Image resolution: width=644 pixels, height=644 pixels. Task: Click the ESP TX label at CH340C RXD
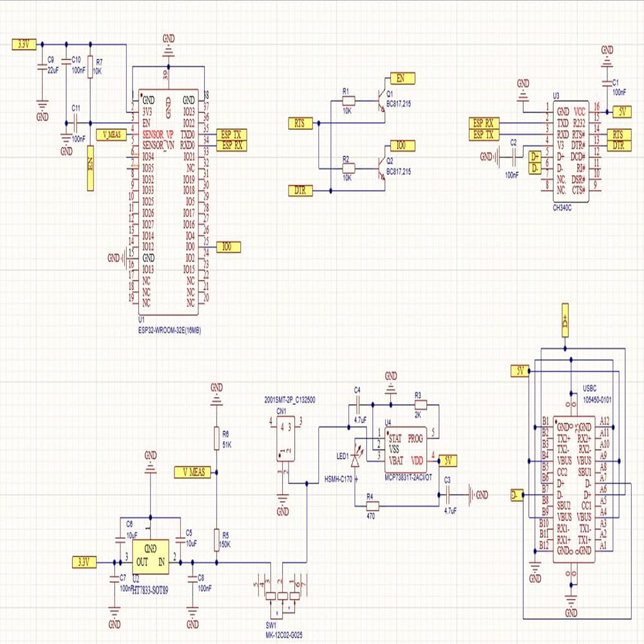coord(484,135)
